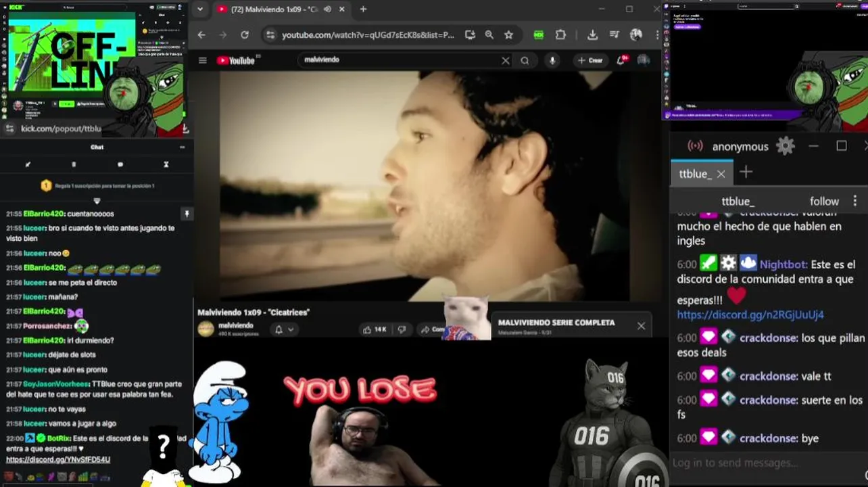Run the YouTube search with magnifier button
The height and width of the screenshot is (487, 868).
pos(525,61)
